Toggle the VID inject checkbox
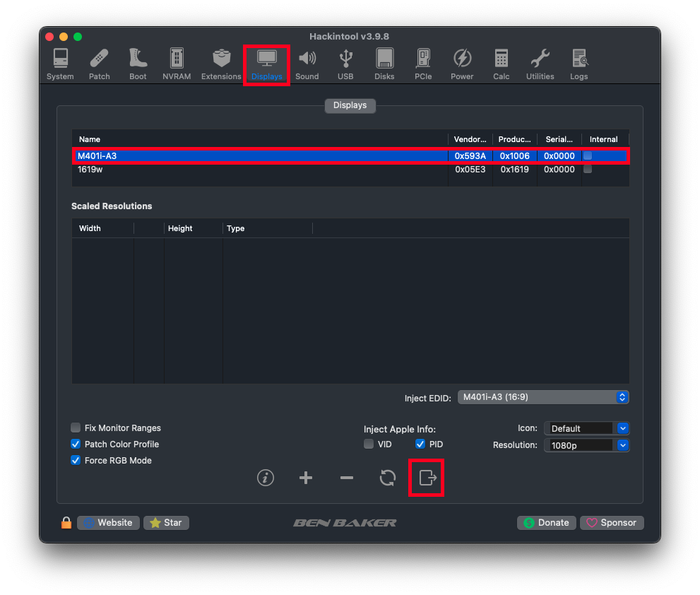Image resolution: width=700 pixels, height=595 pixels. [369, 444]
